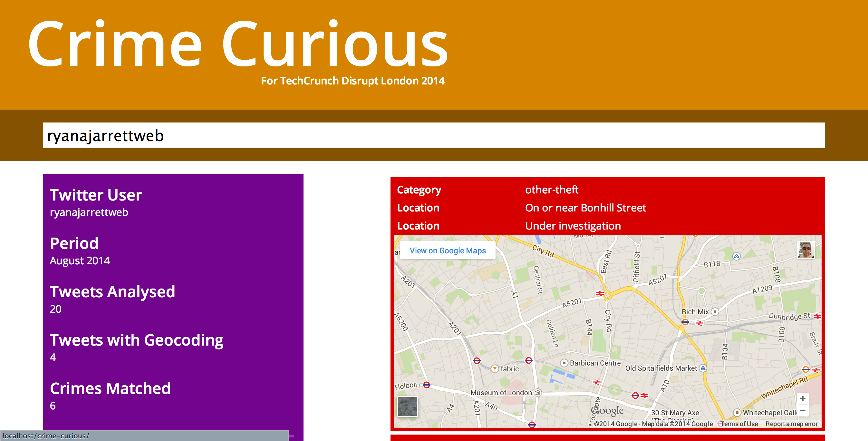The height and width of the screenshot is (441, 868).
Task: Click the Old Spitalfields Market shopping icon
Action: [703, 368]
